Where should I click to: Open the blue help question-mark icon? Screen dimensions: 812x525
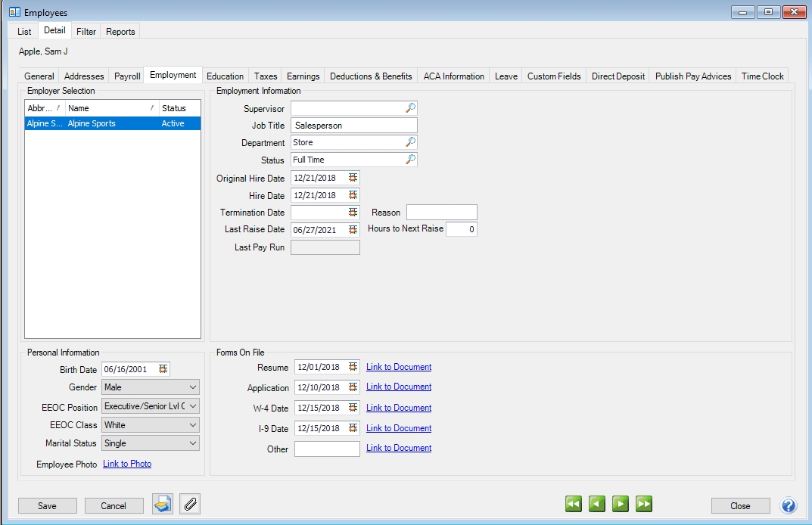point(789,505)
